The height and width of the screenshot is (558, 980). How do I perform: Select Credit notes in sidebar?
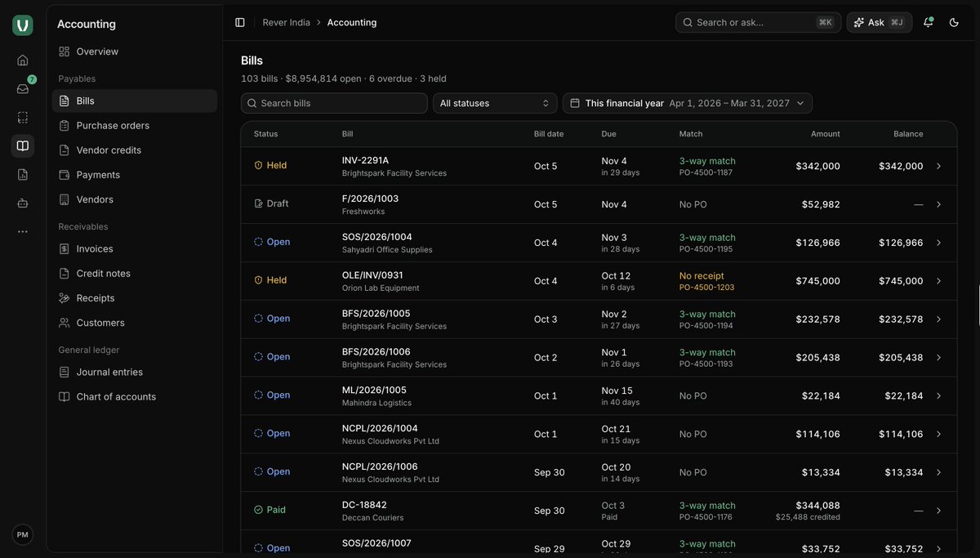click(x=135, y=274)
